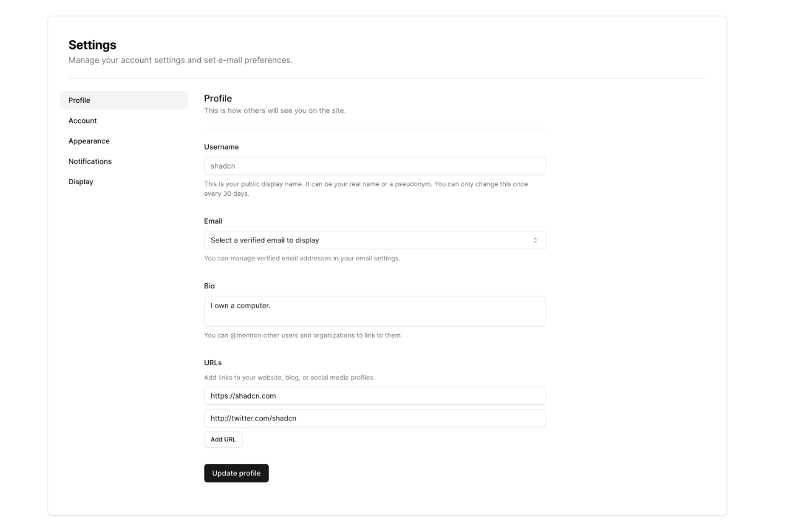The width and height of the screenshot is (786, 532).
Task: Click the Profile section heading
Action: (218, 98)
